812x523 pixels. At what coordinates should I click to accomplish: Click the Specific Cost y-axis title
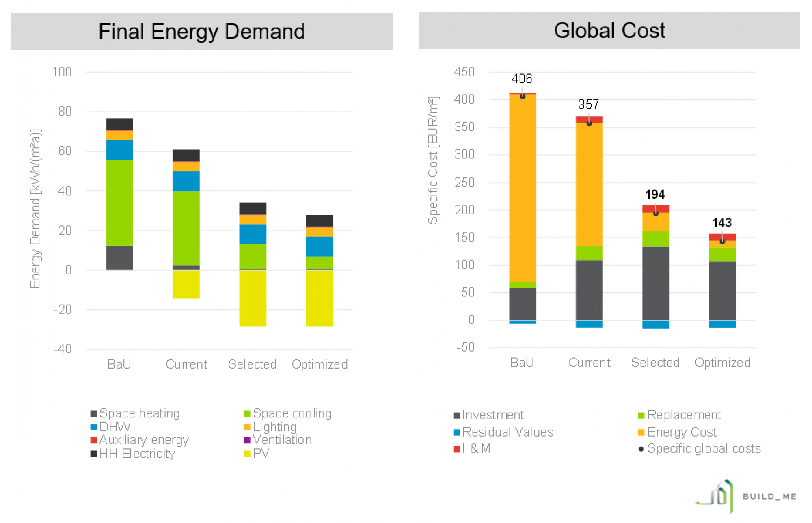click(x=433, y=160)
